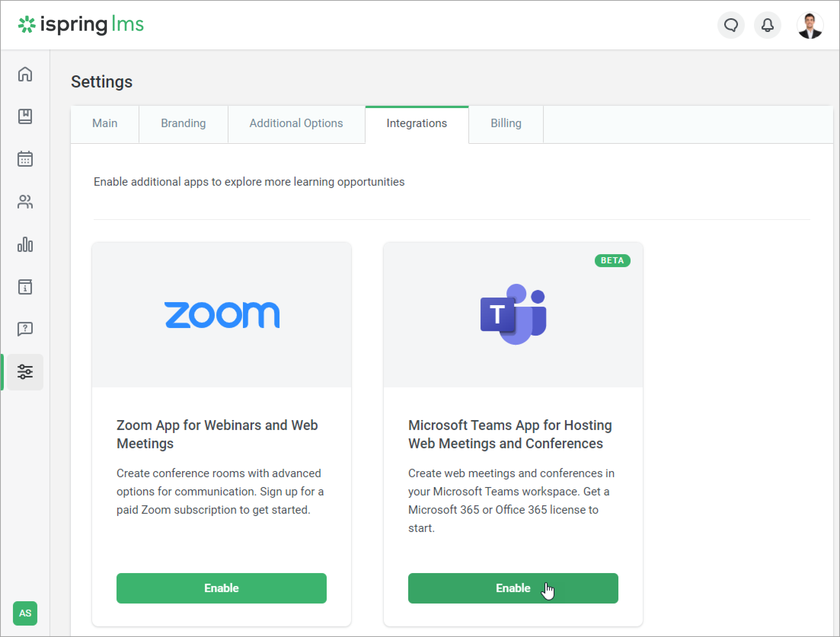
Task: Enable the Zoom App integration
Action: [221, 588]
